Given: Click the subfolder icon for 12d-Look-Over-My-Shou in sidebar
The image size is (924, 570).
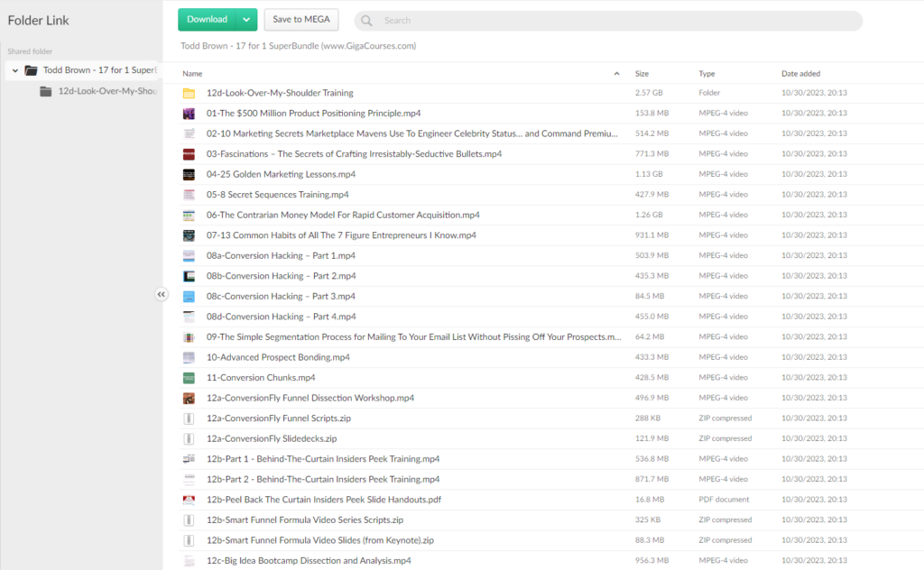Looking at the screenshot, I should (x=46, y=91).
